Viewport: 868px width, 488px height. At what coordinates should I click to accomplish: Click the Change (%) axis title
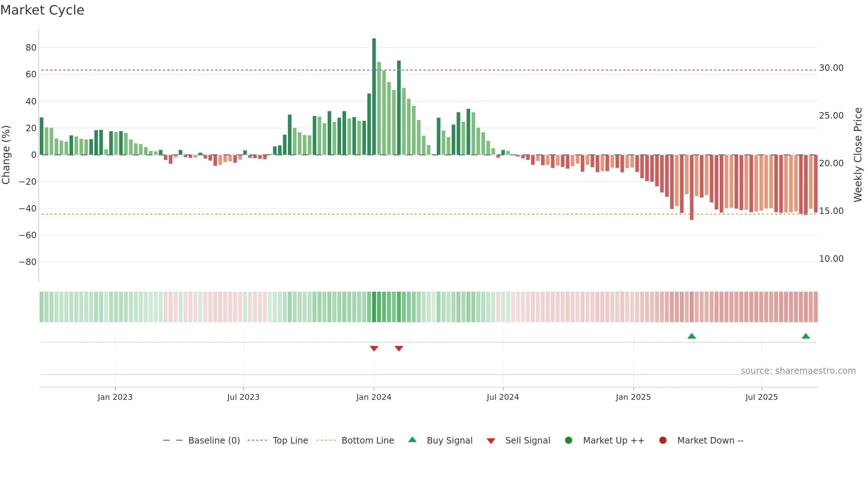(x=6, y=155)
